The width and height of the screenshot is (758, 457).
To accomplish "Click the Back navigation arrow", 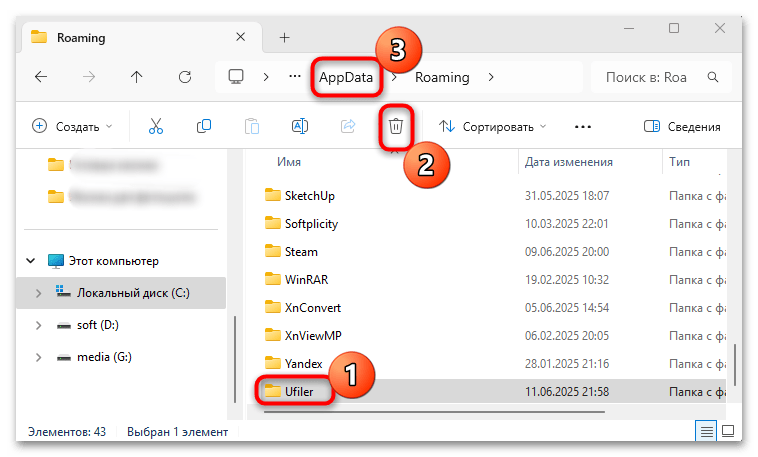I will pos(41,77).
